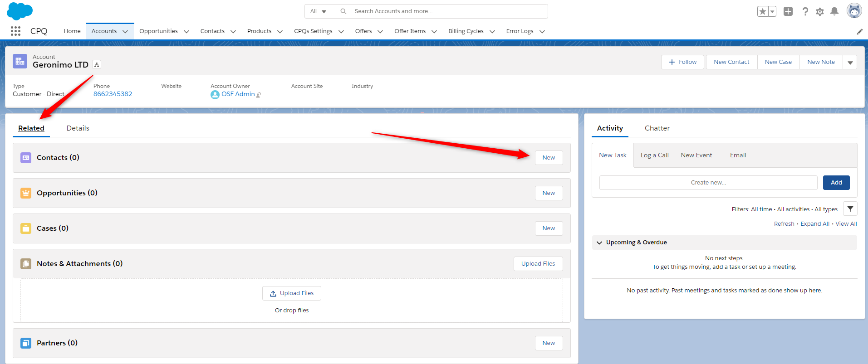Click the Opportunities crown icon
The height and width of the screenshot is (364, 868).
coord(26,193)
